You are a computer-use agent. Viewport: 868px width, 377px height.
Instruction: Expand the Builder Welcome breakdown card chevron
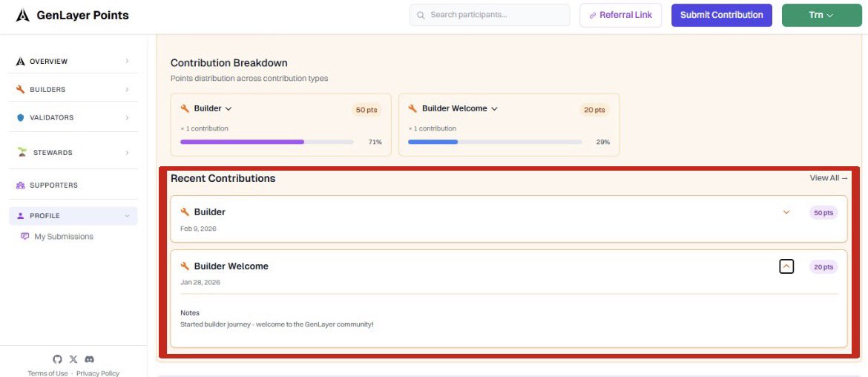494,109
